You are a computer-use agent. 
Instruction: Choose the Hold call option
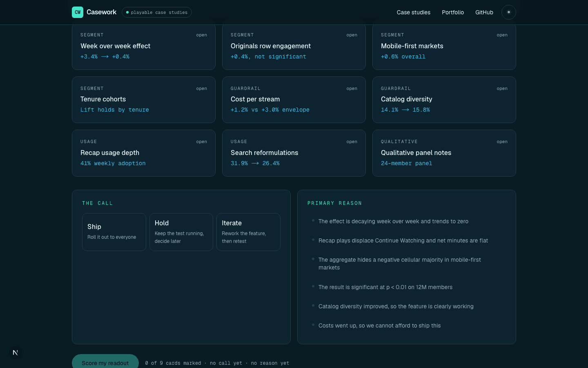pyautogui.click(x=181, y=232)
